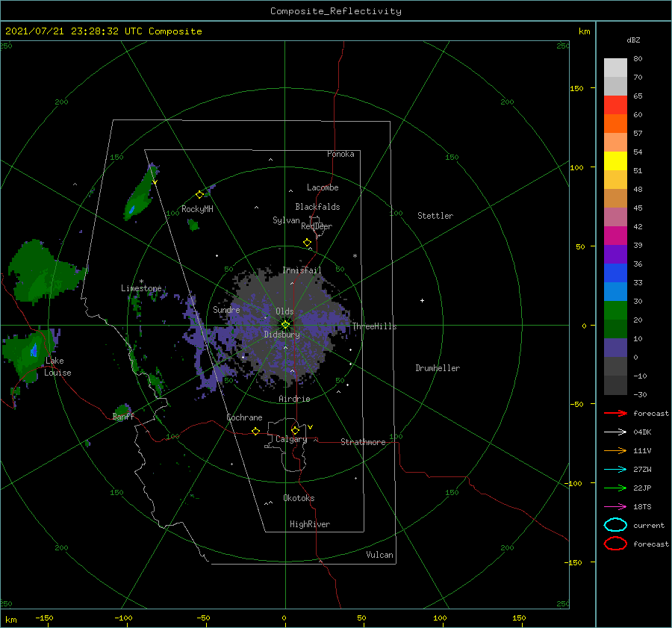Click the bright yellow swatch between 54 and 51
This screenshot has height=628, width=672.
pyautogui.click(x=615, y=161)
